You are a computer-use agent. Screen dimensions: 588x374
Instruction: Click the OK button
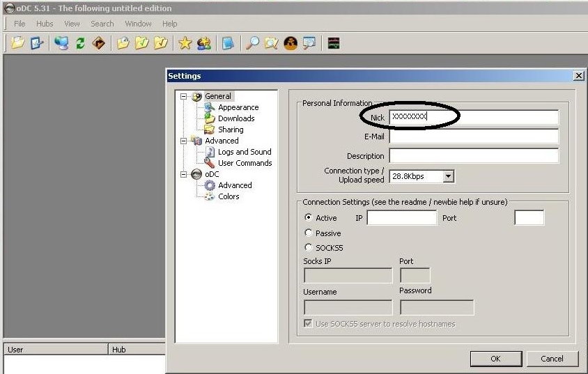click(495, 359)
